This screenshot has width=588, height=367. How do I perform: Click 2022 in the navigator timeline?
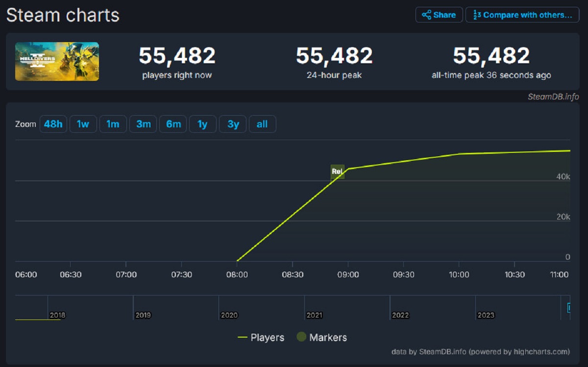pos(400,315)
